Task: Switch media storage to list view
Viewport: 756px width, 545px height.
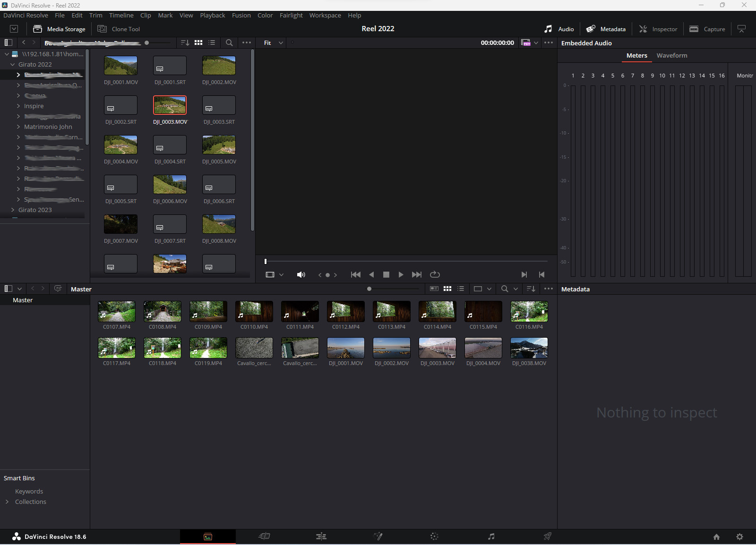Action: [212, 43]
